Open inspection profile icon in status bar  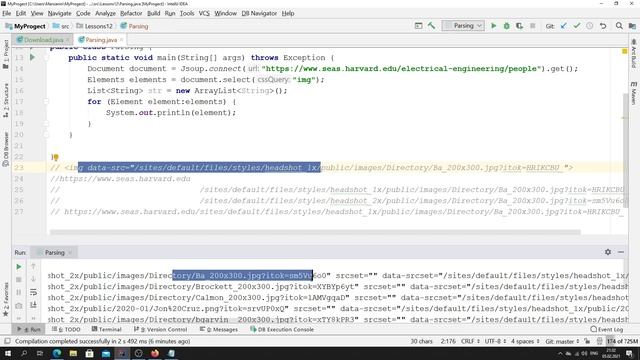coord(599,341)
